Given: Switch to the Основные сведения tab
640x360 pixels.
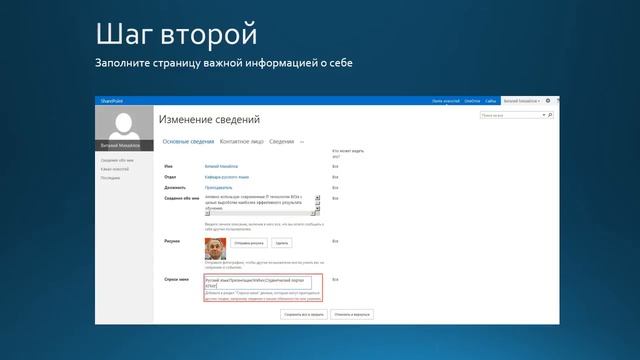Looking at the screenshot, I should click(x=188, y=142).
